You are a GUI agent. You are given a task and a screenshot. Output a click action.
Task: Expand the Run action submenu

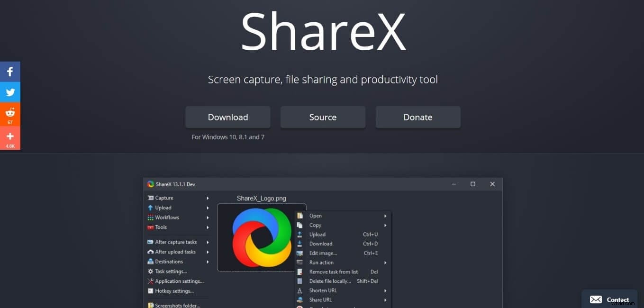click(385, 263)
